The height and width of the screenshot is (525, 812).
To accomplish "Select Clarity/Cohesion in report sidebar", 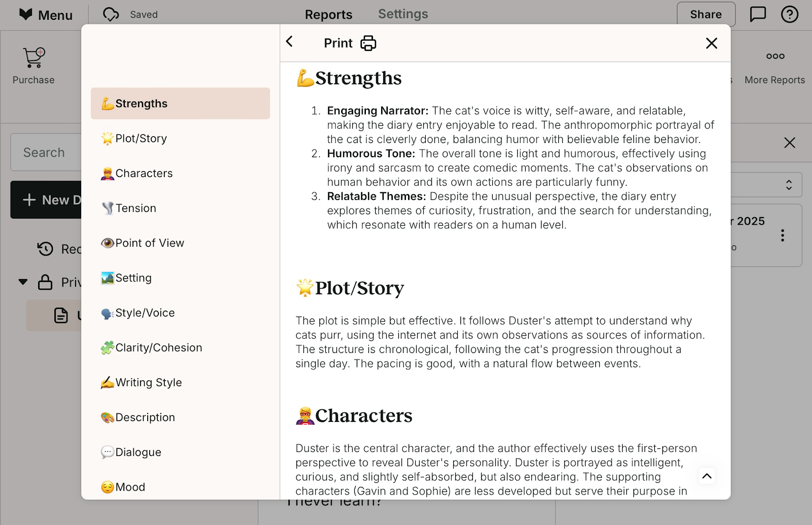I will point(158,347).
